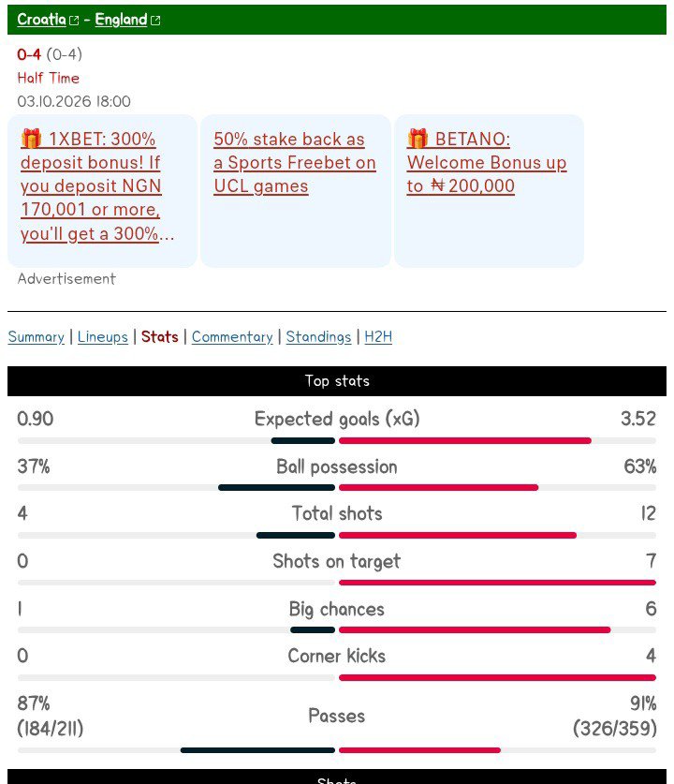Open the H2H tab
This screenshot has width=674, height=784.
pos(378,337)
